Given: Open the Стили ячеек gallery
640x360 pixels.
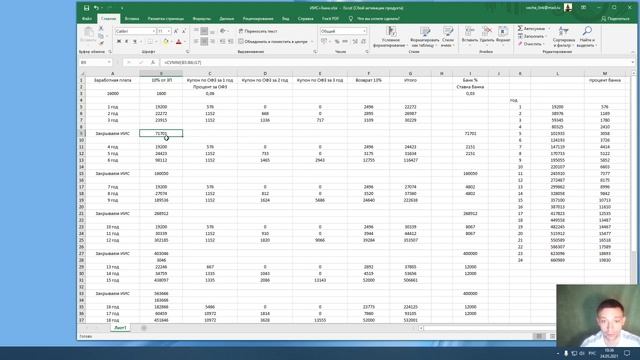Looking at the screenshot, I should [x=448, y=37].
